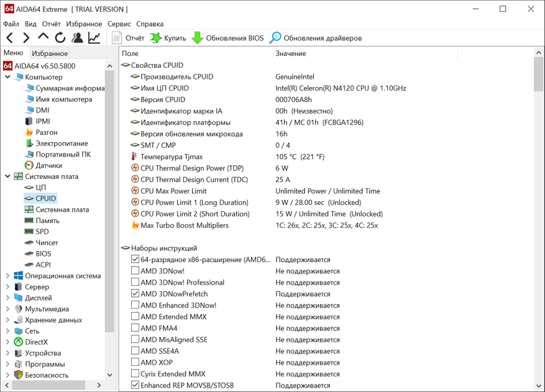This screenshot has width=545, height=392.
Task: Click the Up level arrow icon
Action: [x=43, y=37]
